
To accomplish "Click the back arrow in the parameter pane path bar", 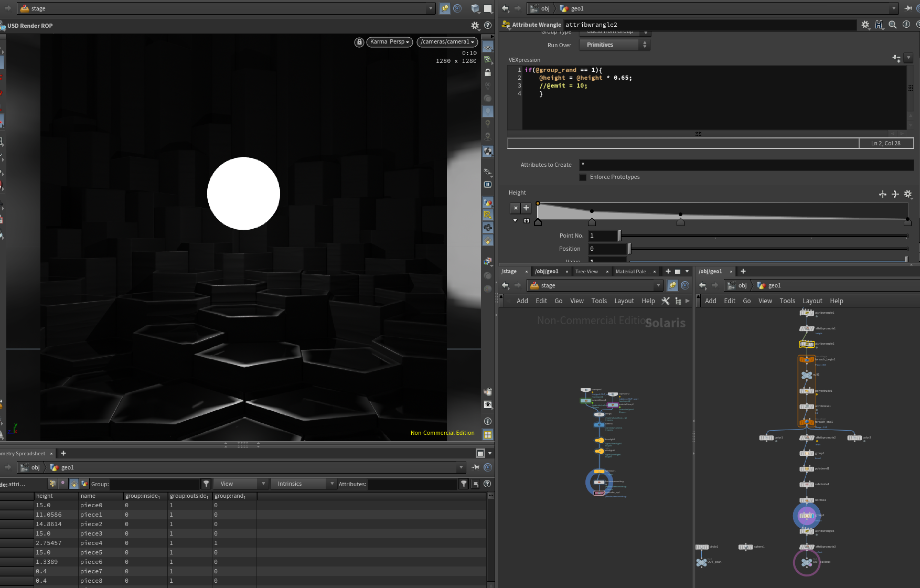I will tap(505, 8).
